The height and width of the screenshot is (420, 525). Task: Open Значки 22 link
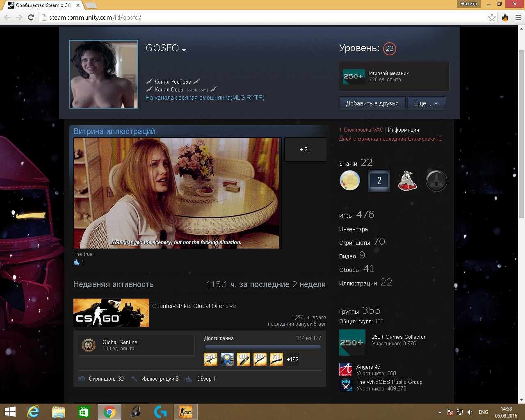click(356, 163)
